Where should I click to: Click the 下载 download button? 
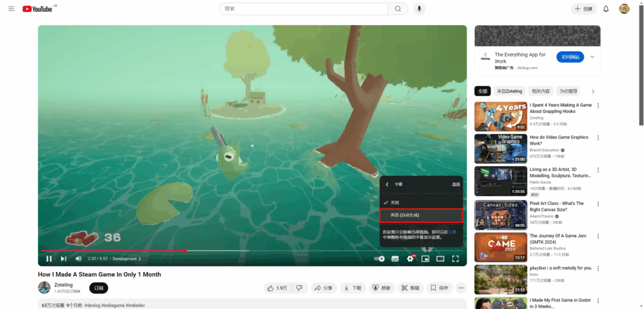click(353, 288)
